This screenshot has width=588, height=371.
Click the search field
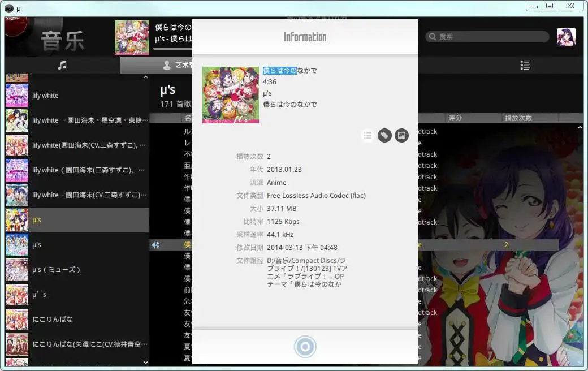point(487,36)
